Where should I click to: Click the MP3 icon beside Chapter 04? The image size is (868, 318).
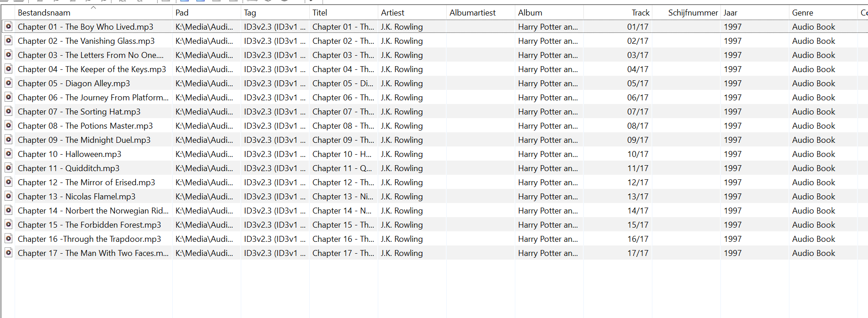tap(8, 69)
